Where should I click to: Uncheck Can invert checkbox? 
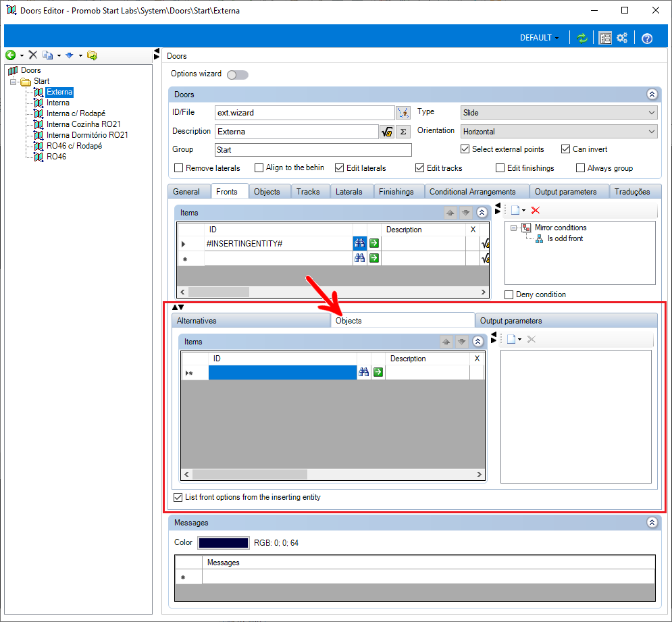pos(565,149)
